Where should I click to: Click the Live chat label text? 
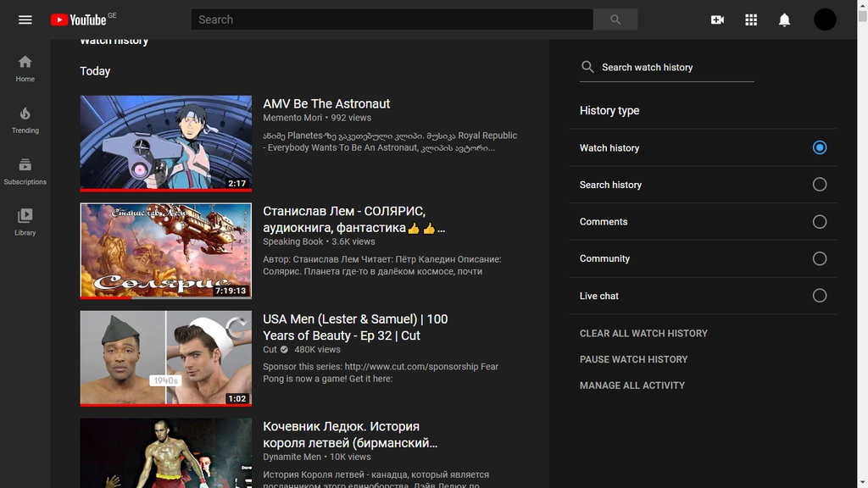[x=599, y=296]
